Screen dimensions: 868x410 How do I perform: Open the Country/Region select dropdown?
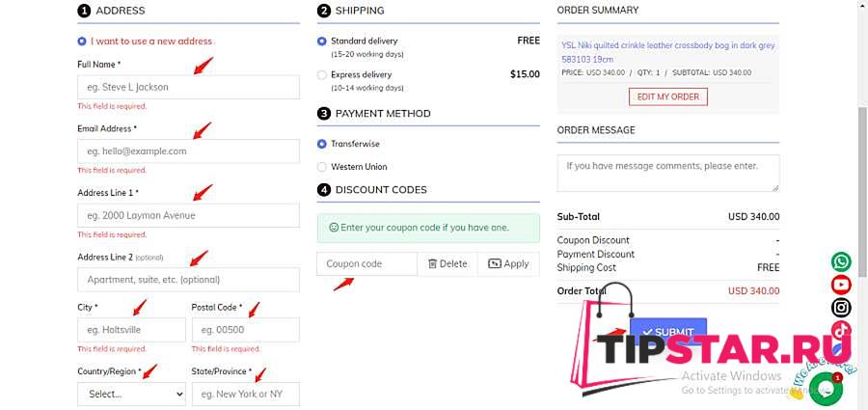click(x=132, y=394)
